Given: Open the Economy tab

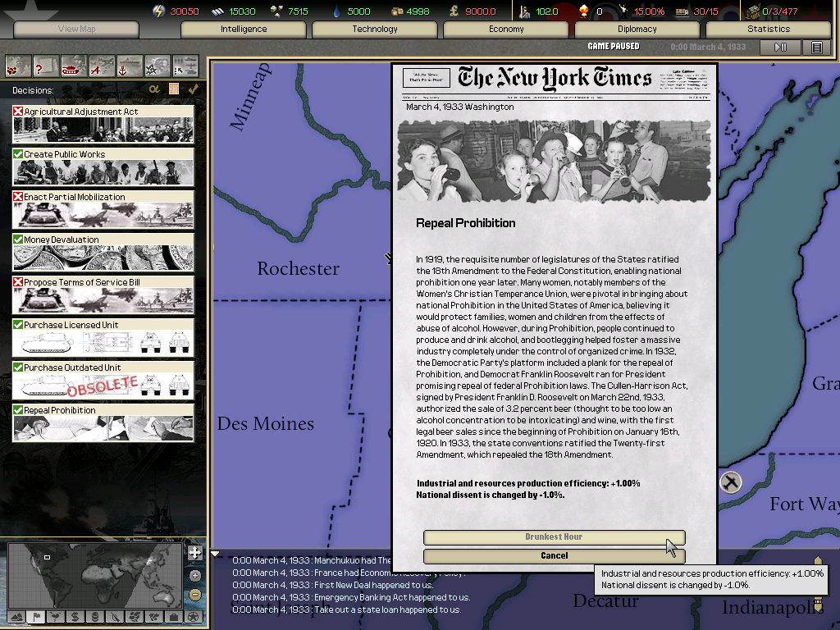Looking at the screenshot, I should [505, 29].
